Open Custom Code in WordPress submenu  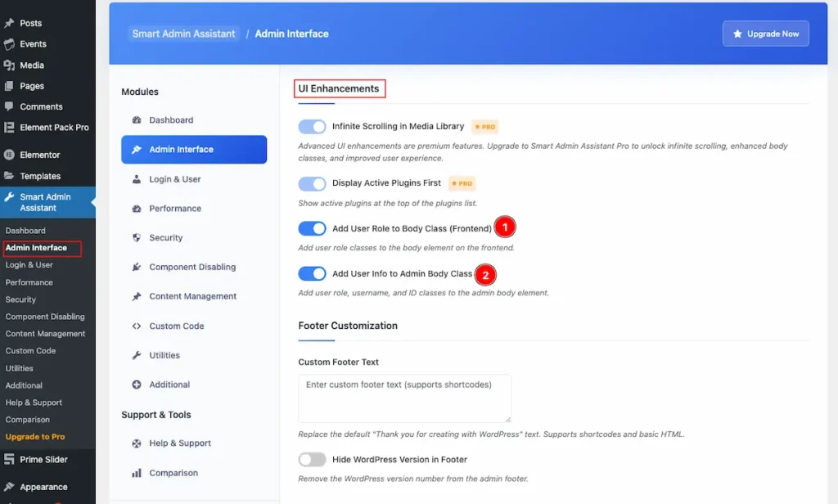point(30,351)
